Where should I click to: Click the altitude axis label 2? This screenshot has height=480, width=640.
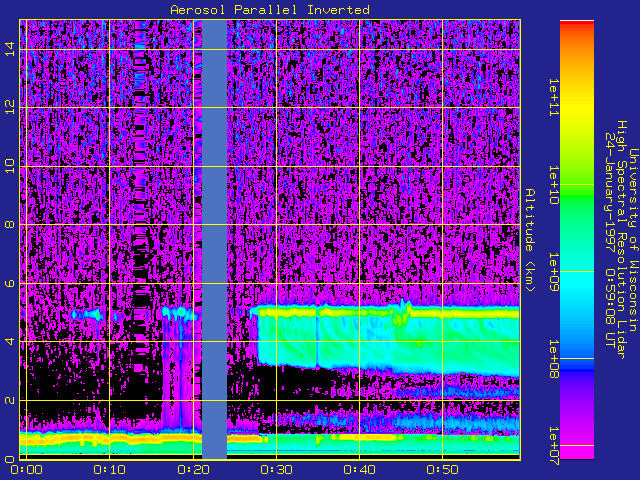[x=10, y=400]
